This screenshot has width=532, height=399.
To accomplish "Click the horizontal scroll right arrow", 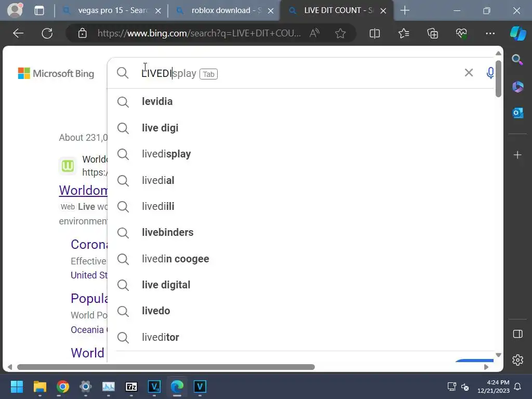I will pos(486,367).
